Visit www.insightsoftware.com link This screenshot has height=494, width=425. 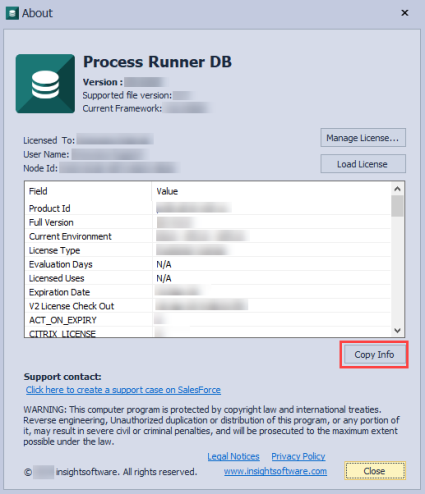[275, 471]
